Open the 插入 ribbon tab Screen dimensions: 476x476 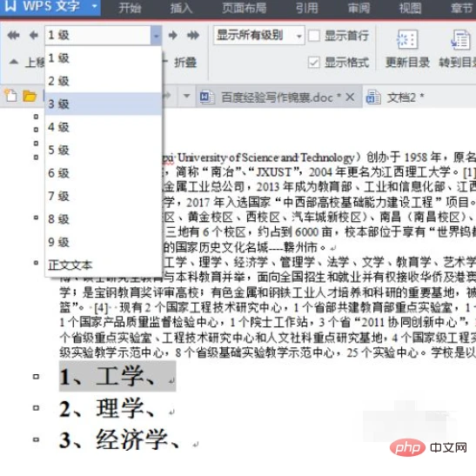[x=181, y=8]
